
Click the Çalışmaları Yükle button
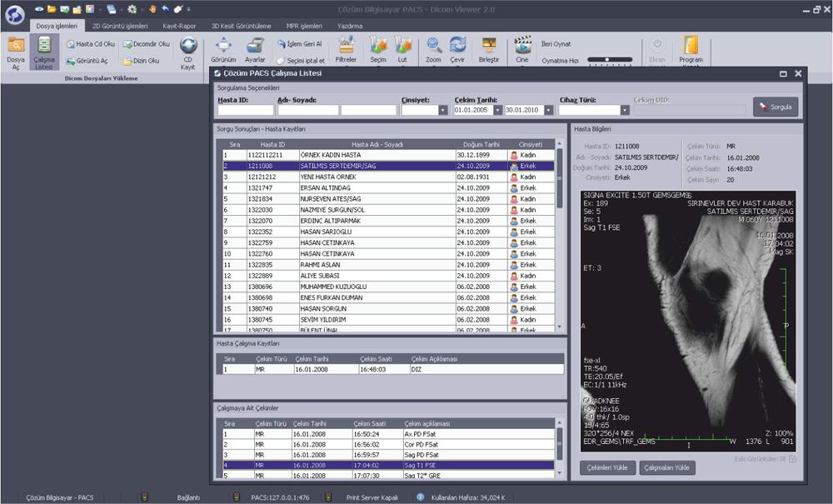pyautogui.click(x=666, y=468)
